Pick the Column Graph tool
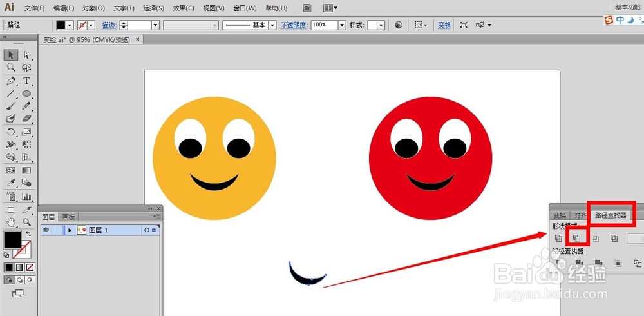 [x=26, y=196]
